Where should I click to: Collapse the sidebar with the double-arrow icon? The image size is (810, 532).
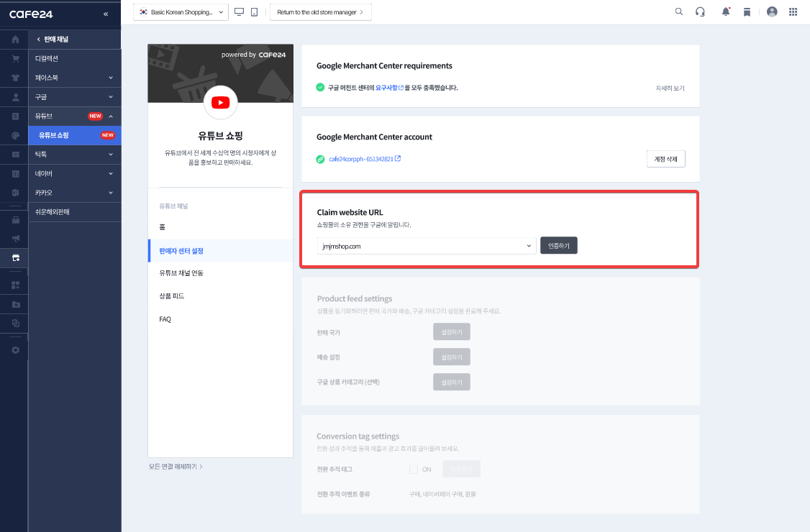click(106, 14)
